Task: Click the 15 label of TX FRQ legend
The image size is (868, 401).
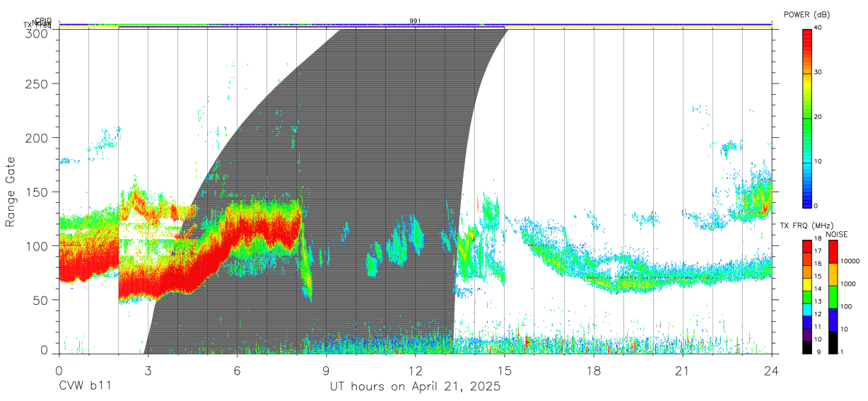Action: coord(817,277)
